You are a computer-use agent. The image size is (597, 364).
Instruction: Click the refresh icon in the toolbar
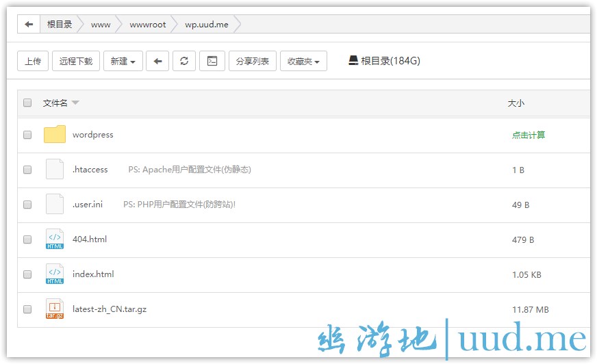click(x=184, y=61)
